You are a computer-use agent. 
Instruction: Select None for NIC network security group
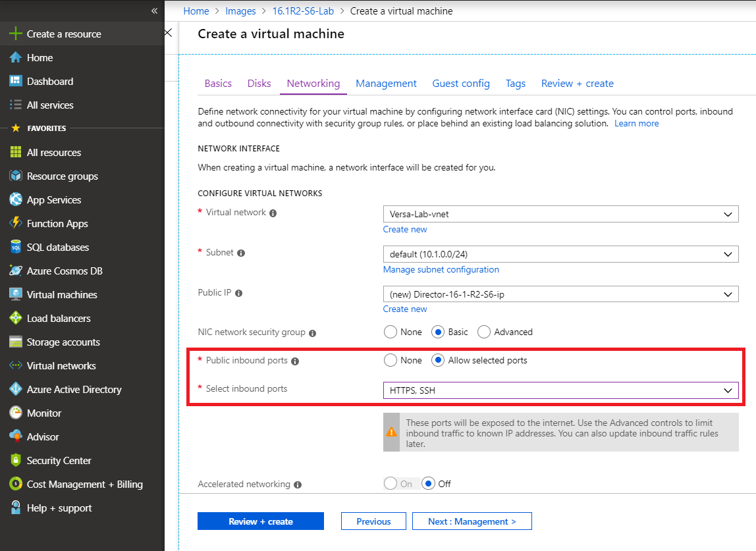coord(391,332)
